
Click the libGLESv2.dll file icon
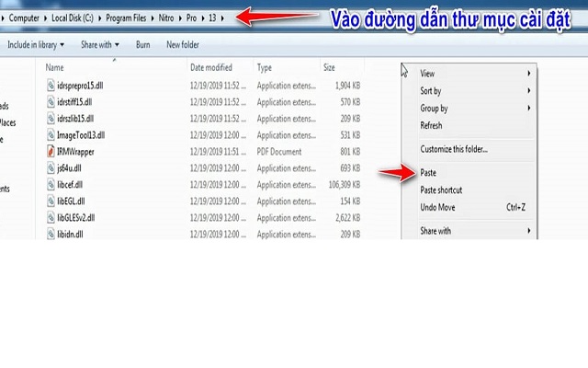(51, 217)
